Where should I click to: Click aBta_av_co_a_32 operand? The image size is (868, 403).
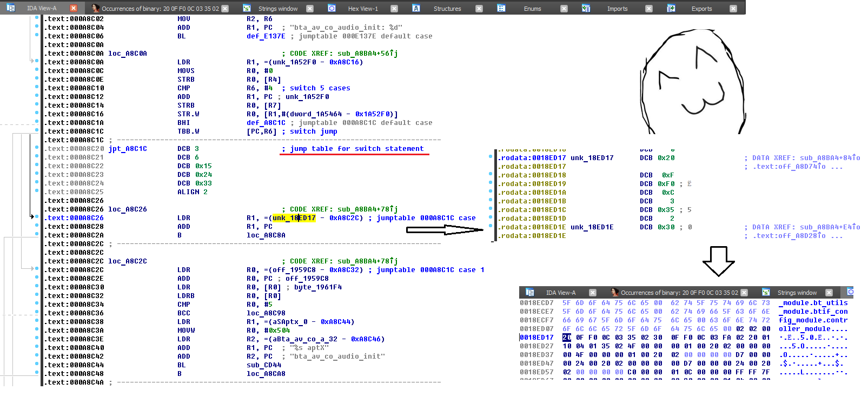305,339
